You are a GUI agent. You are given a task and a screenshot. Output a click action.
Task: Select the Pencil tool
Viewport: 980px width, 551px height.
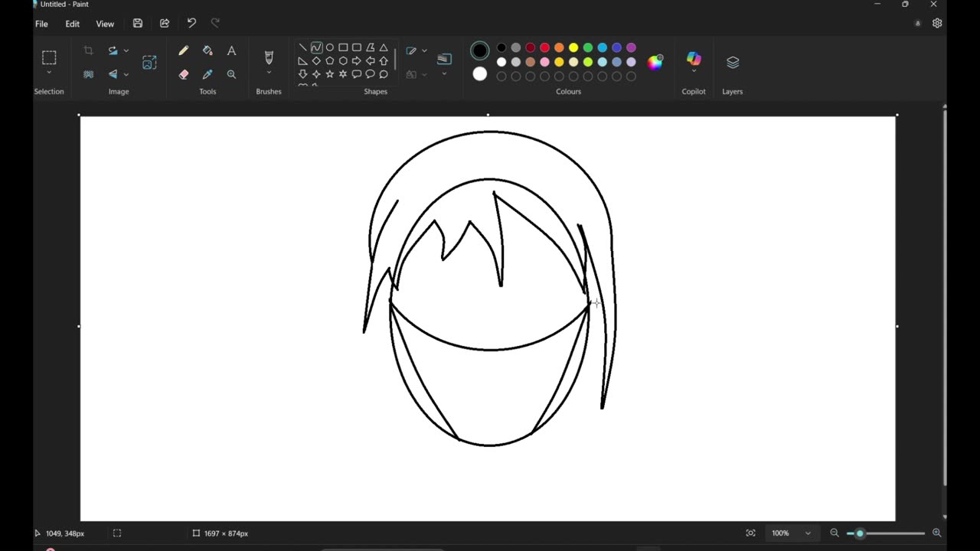point(183,51)
